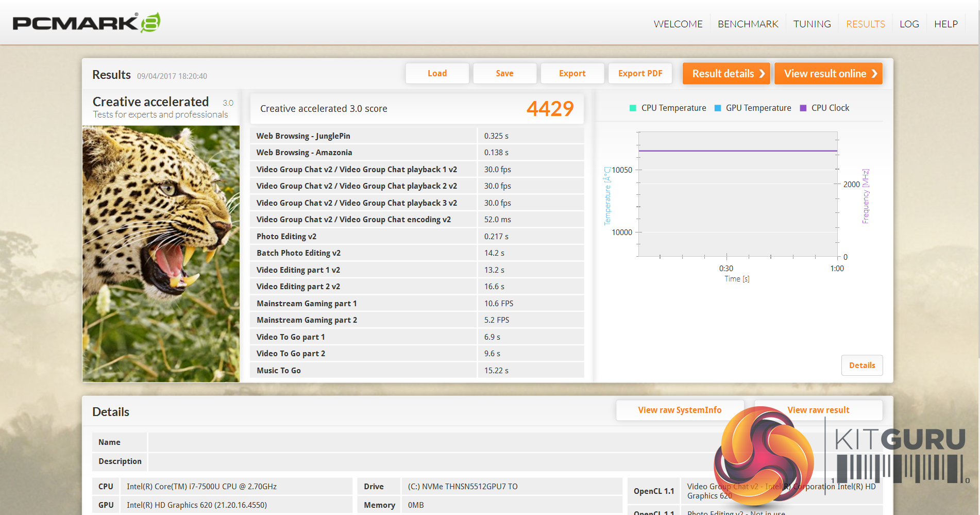
Task: Open the Log tab
Action: click(x=909, y=24)
